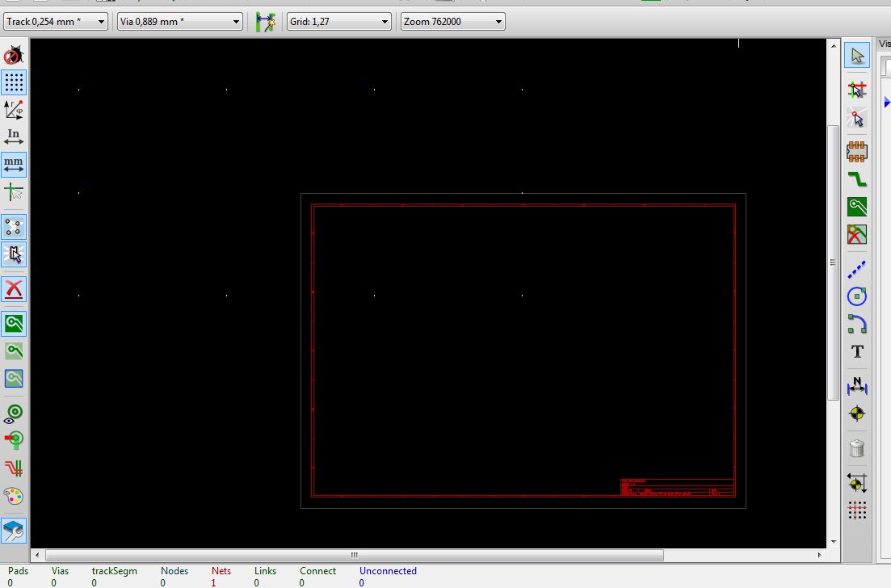The image size is (891, 588).
Task: Open the Track width dropdown
Action: click(56, 22)
